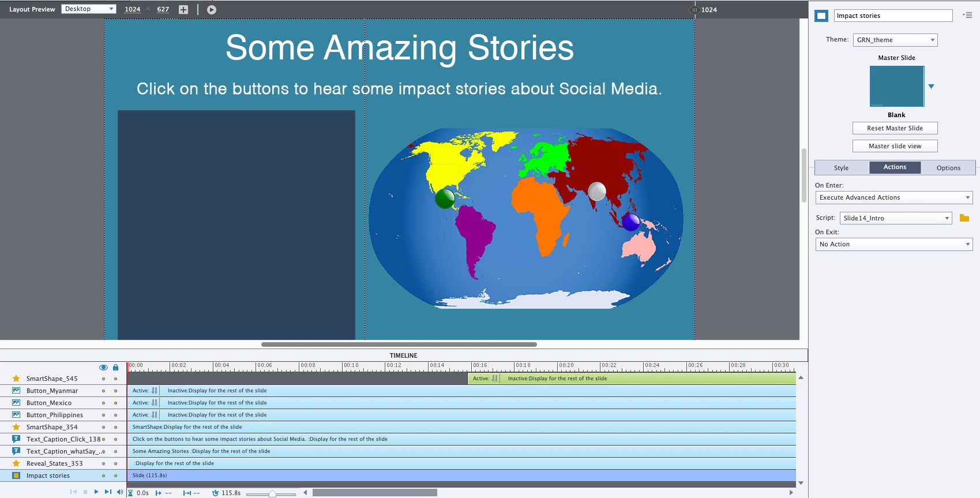Click the timeline play button

96,492
